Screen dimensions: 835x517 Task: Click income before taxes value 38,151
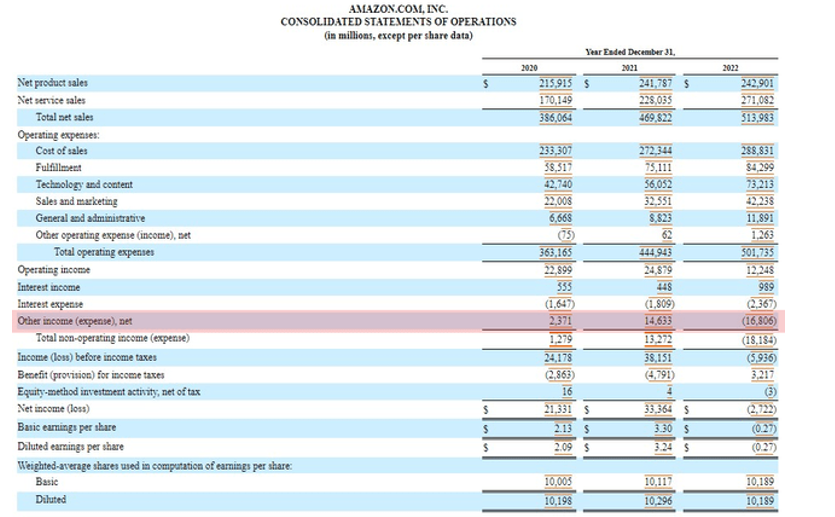[x=658, y=358]
